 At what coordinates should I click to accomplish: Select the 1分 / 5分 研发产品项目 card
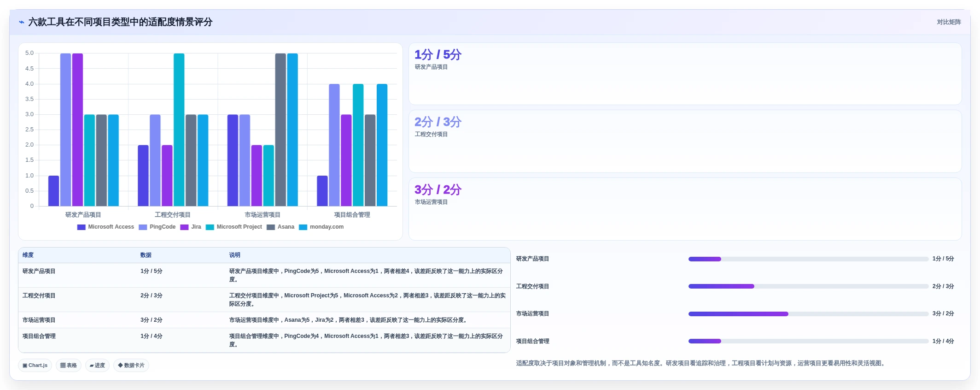[685, 74]
